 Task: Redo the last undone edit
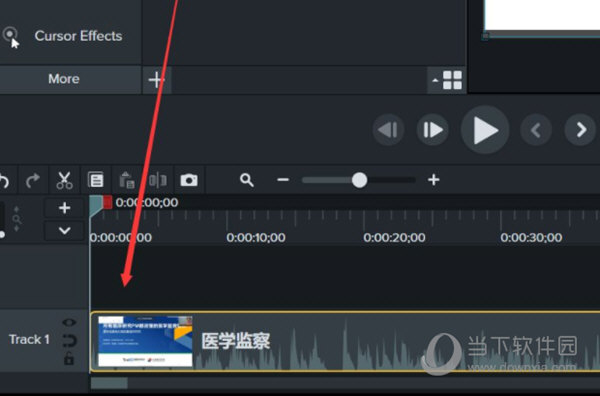[x=33, y=180]
